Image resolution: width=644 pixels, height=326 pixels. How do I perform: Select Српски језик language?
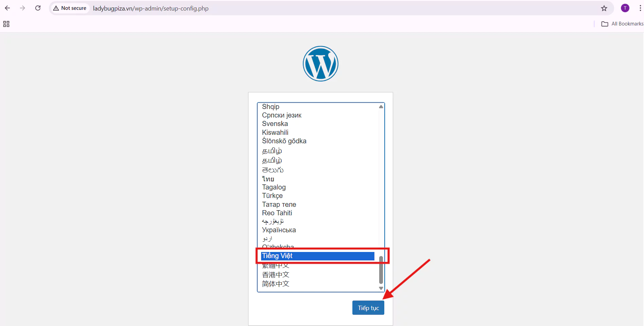tap(318, 115)
